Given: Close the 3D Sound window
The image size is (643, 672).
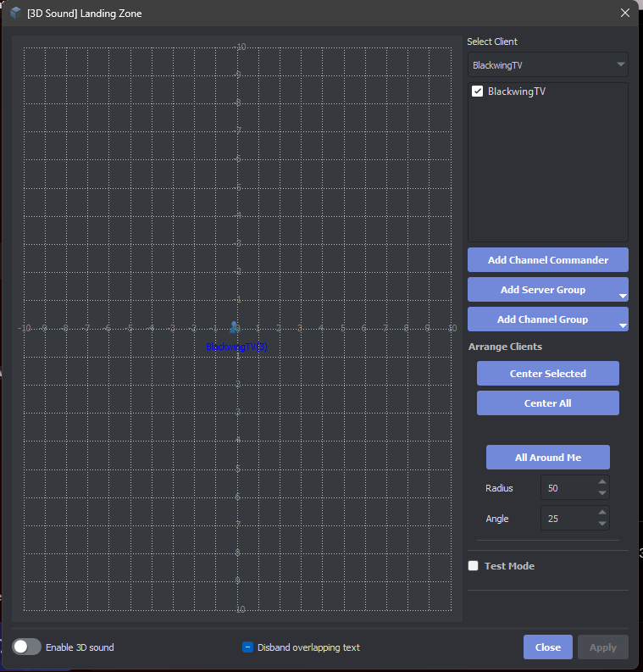Looking at the screenshot, I should pyautogui.click(x=625, y=13).
